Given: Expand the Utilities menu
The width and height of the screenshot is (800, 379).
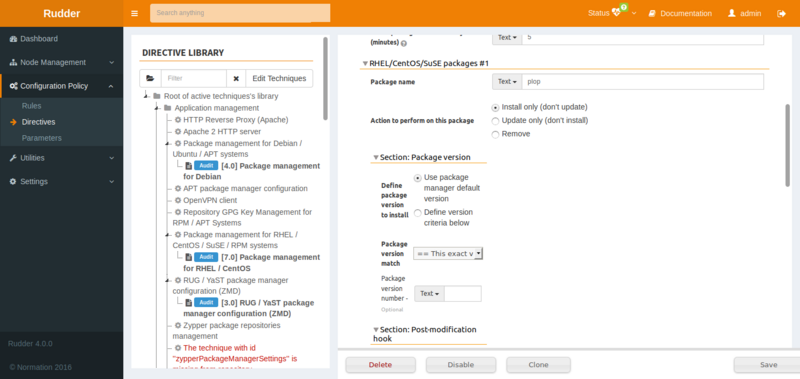Looking at the screenshot, I should 61,158.
